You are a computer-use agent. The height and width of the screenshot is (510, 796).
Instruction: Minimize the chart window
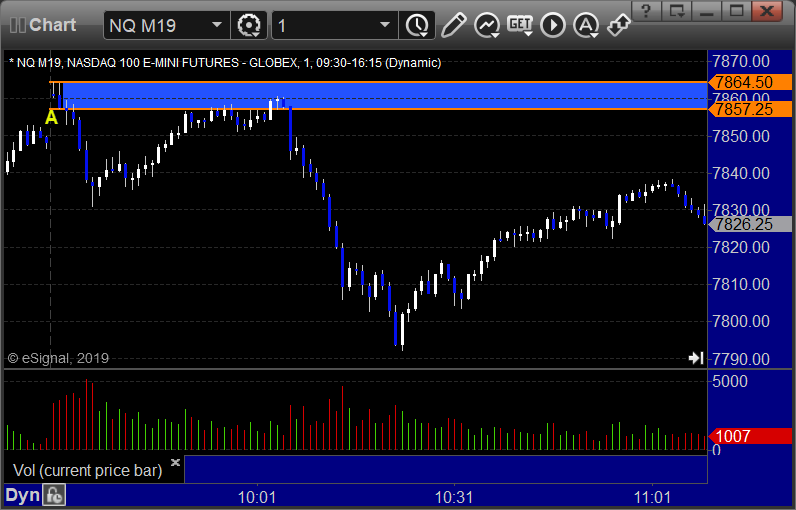[707, 10]
